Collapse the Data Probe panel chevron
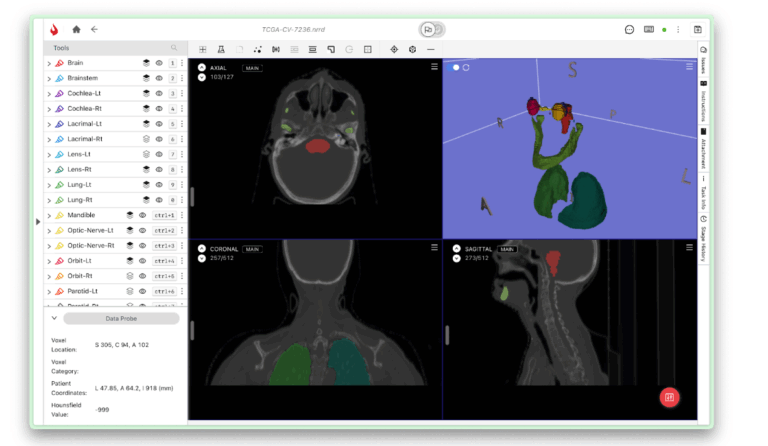The image size is (768, 446). 54,318
